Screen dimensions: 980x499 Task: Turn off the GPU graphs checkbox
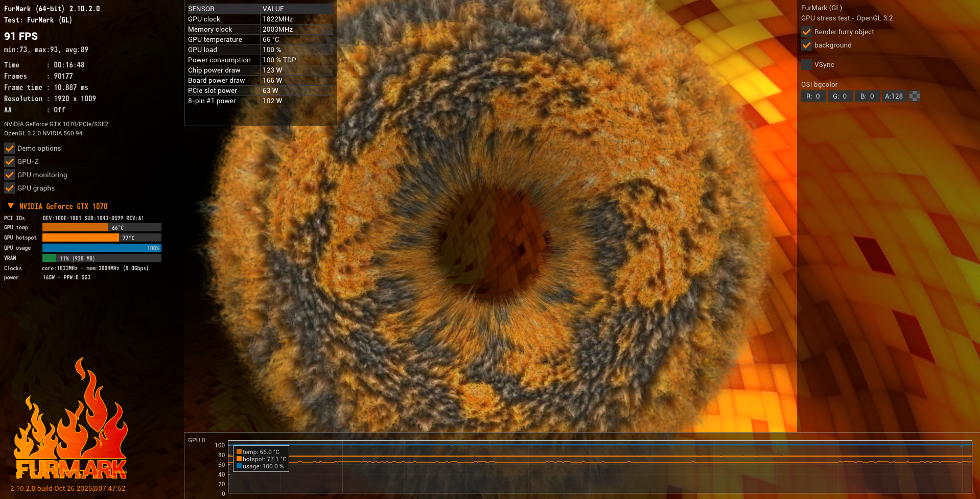pos(10,188)
